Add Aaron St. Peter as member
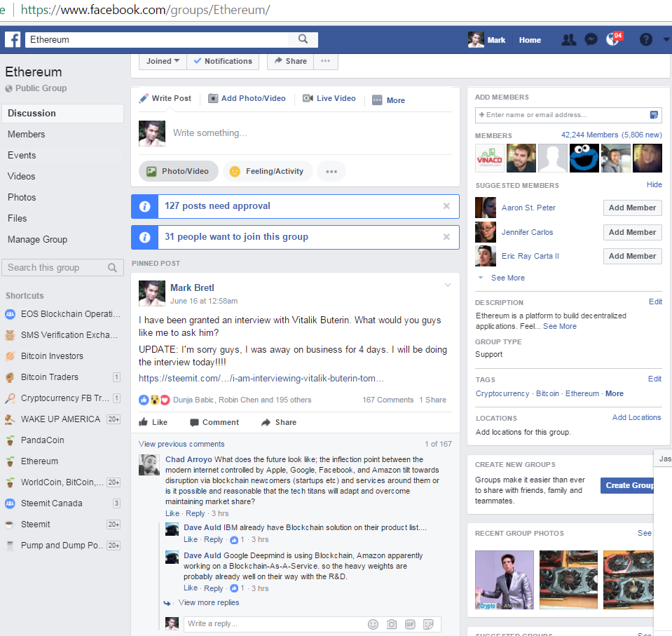This screenshot has width=672, height=636. point(632,208)
